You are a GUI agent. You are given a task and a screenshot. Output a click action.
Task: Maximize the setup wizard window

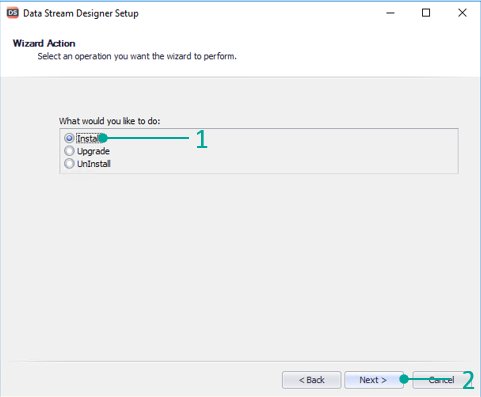[426, 13]
